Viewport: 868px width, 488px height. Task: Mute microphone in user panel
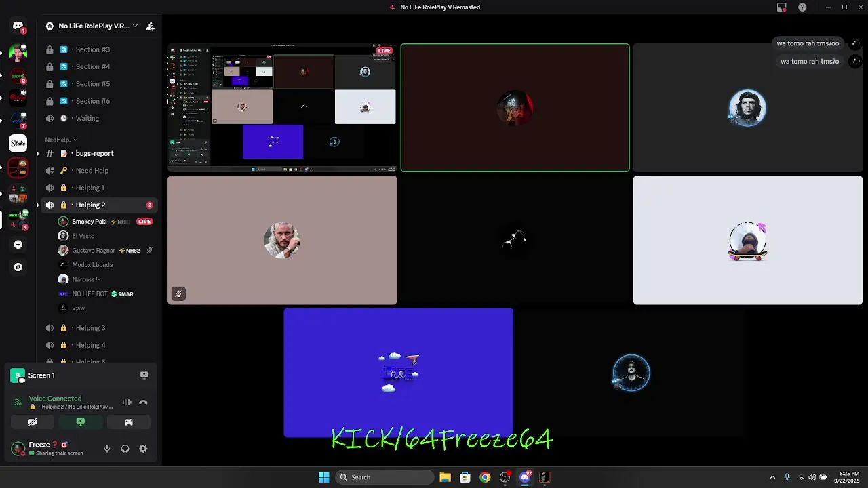[x=106, y=449]
